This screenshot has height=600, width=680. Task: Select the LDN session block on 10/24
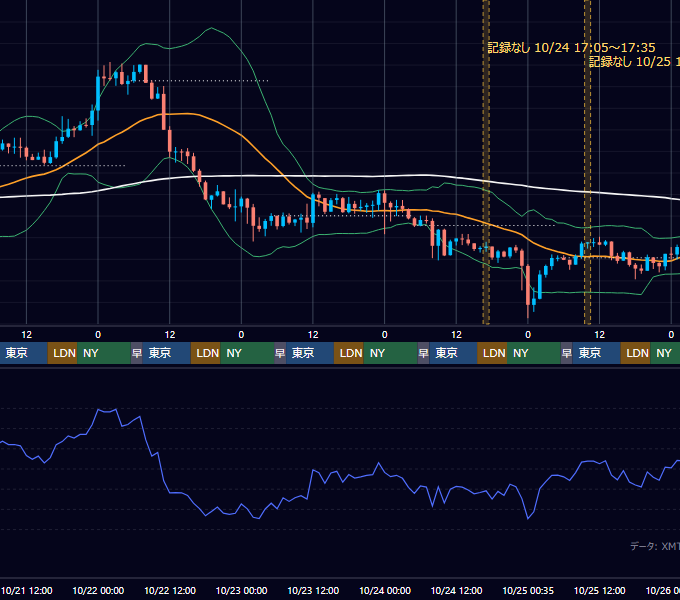(492, 353)
